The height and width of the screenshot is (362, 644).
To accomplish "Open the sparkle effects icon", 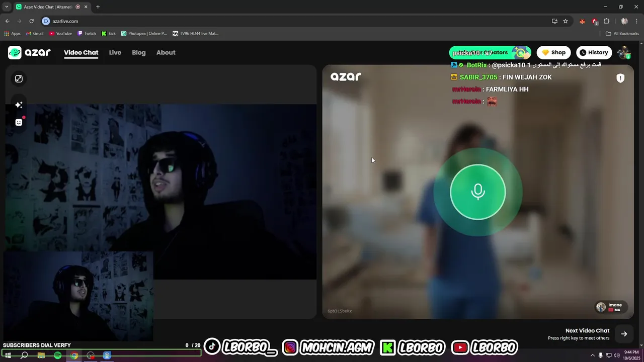I will tap(19, 105).
